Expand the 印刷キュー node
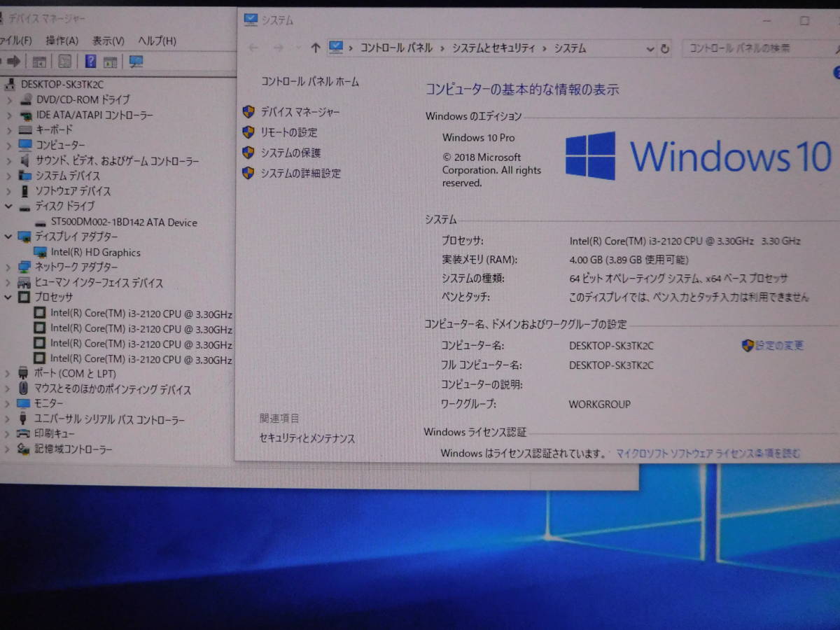 point(8,434)
